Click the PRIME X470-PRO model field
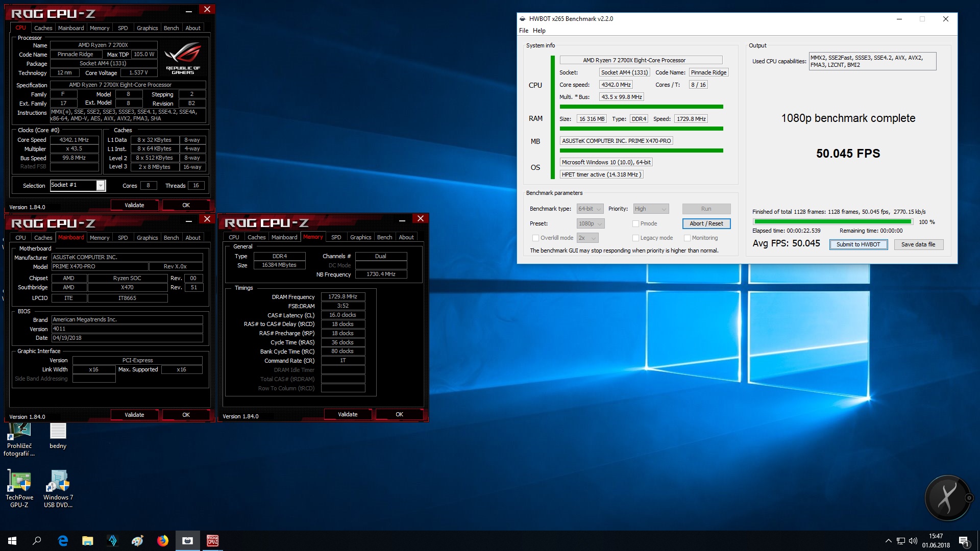Image resolution: width=980 pixels, height=551 pixels. point(100,266)
